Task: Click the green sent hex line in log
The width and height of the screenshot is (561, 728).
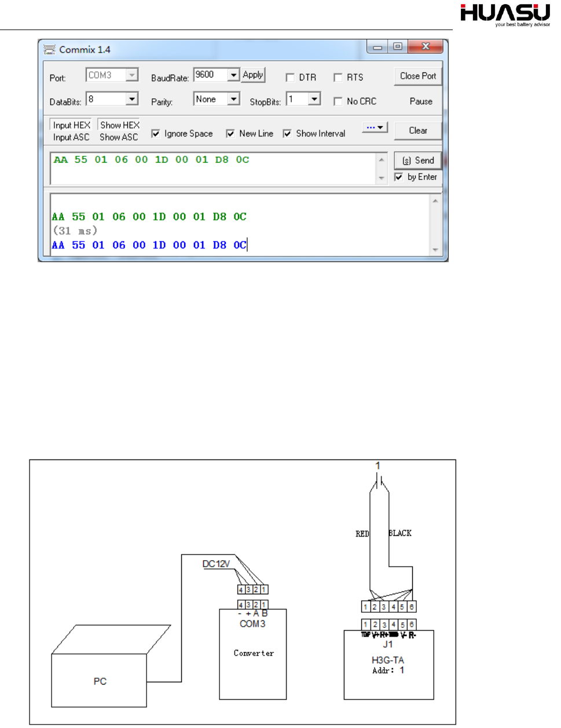Action: [x=149, y=217]
